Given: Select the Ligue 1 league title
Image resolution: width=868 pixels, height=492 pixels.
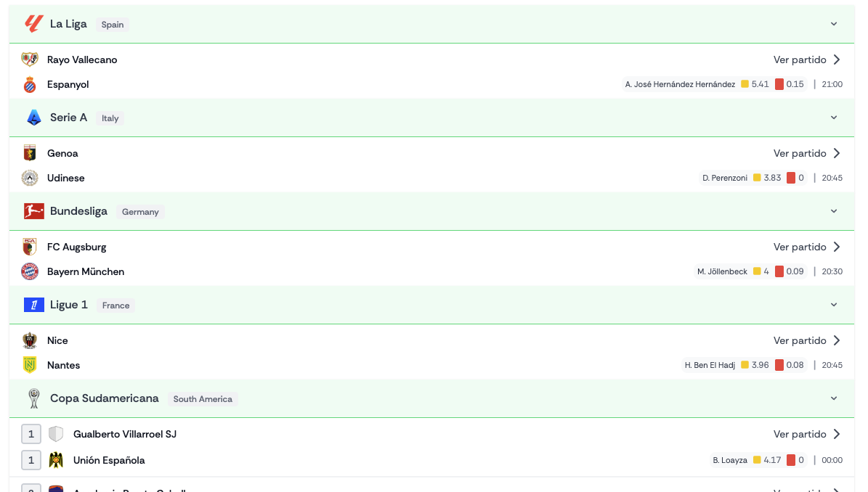Looking at the screenshot, I should pyautogui.click(x=69, y=305).
